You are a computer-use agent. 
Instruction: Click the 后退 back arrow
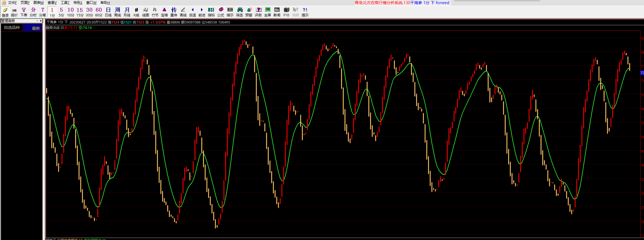(x=192, y=12)
